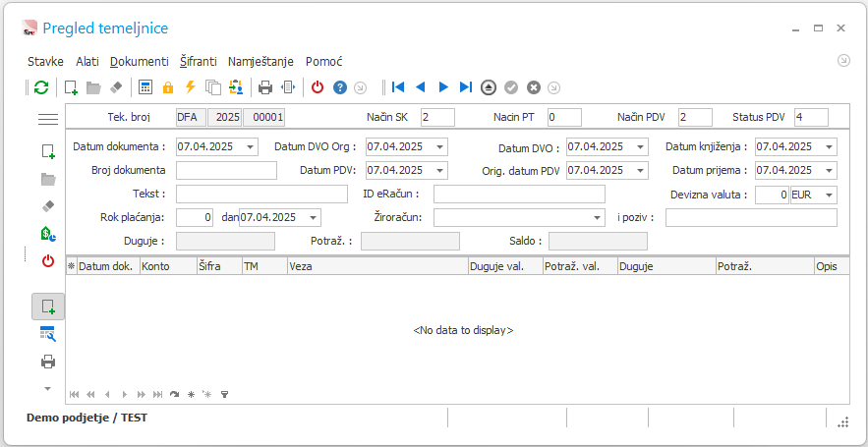
Task: Open the Namještanje menu
Action: click(260, 62)
